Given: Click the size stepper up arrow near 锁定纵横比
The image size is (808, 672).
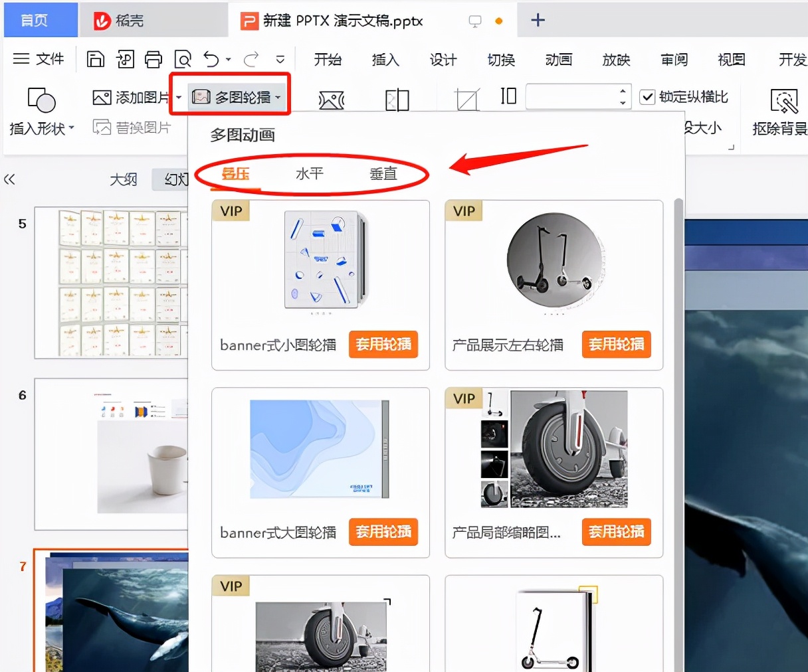Looking at the screenshot, I should (x=622, y=91).
